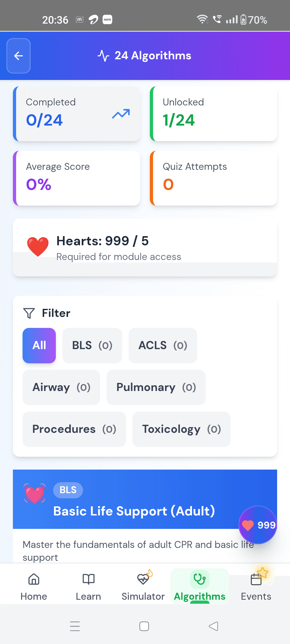Enable the Pulmonary filter chip
The width and height of the screenshot is (290, 644).
click(x=156, y=387)
